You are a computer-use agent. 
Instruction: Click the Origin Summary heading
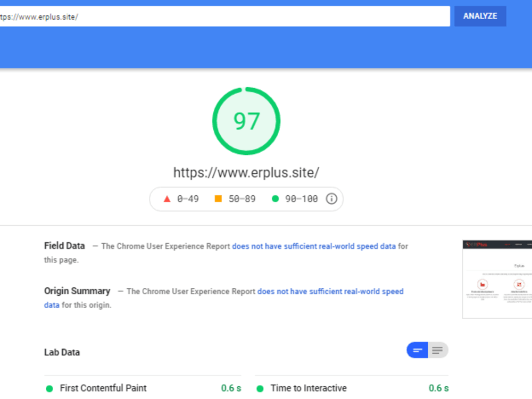coord(77,291)
